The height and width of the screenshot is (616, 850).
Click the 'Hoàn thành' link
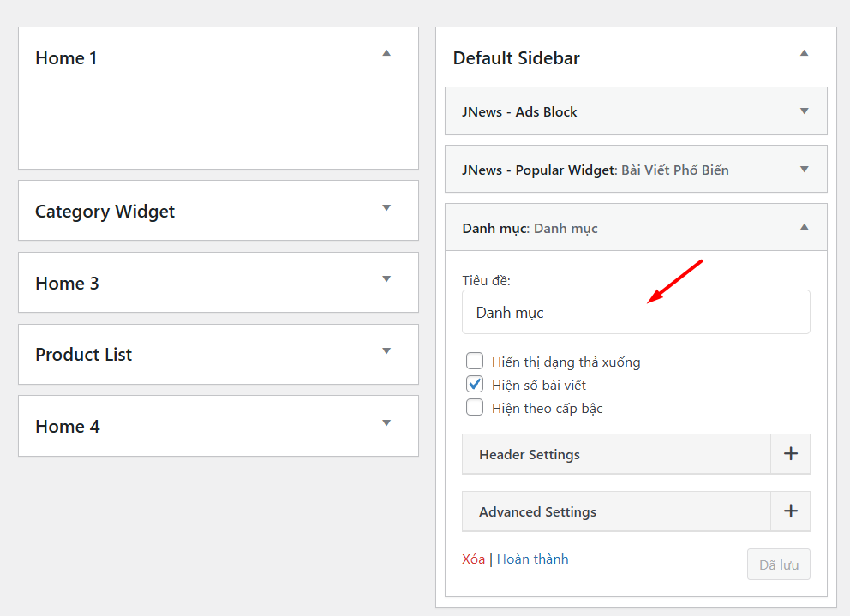pos(531,559)
